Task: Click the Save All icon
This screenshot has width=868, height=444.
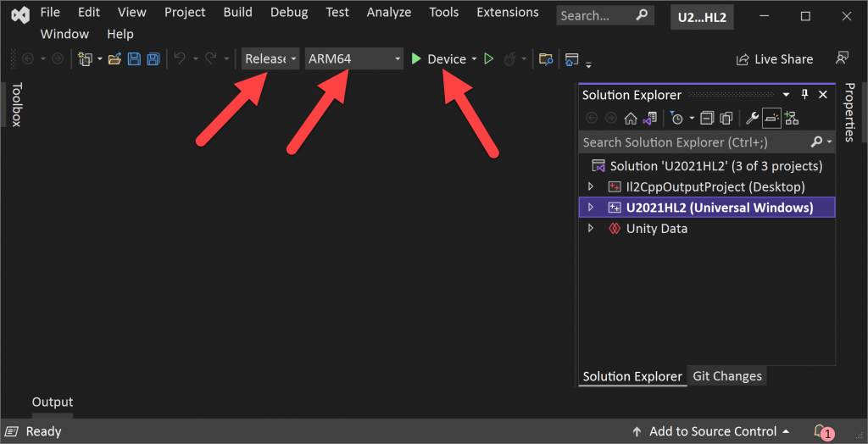Action: coord(153,58)
